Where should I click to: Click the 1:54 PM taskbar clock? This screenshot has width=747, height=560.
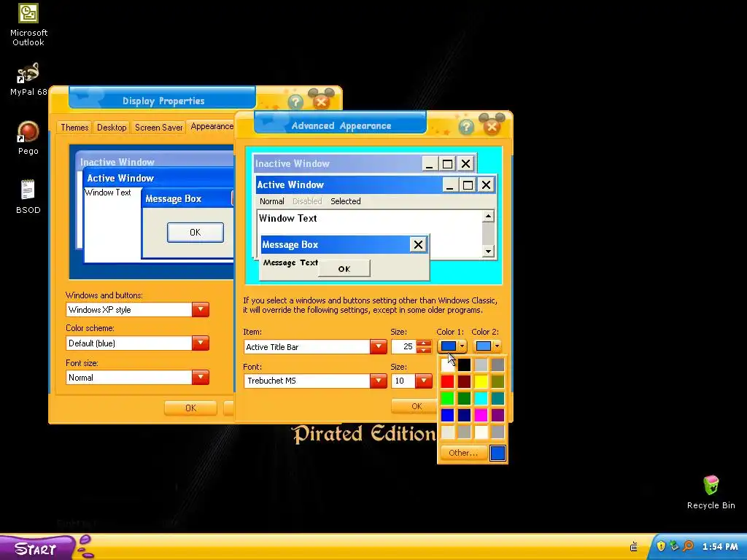719,547
